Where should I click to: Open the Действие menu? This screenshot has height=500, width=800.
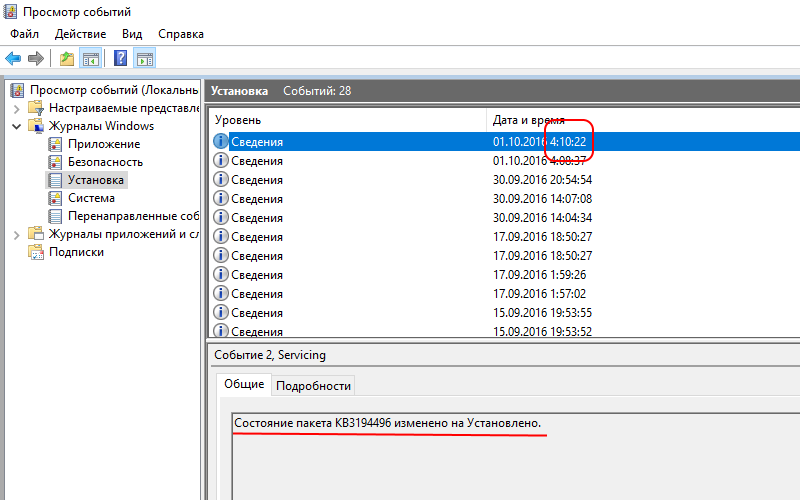click(x=80, y=34)
